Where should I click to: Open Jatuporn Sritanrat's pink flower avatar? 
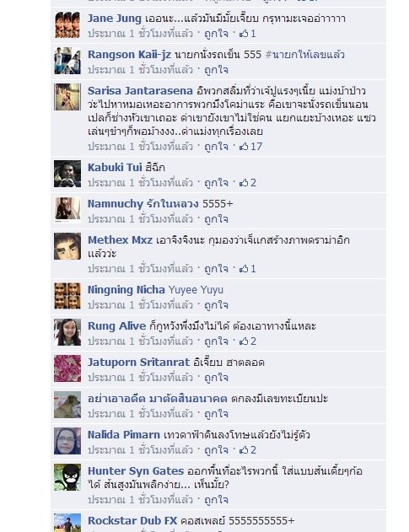click(67, 368)
